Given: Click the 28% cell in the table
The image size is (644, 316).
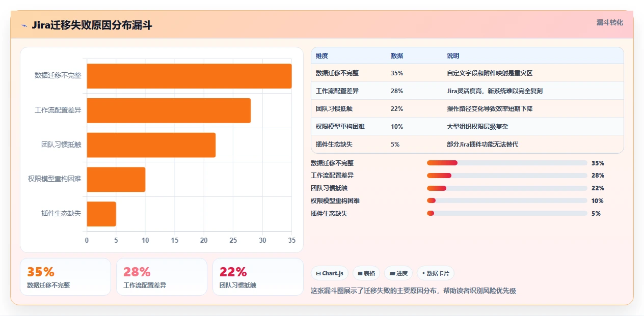Looking at the screenshot, I should point(397,91).
